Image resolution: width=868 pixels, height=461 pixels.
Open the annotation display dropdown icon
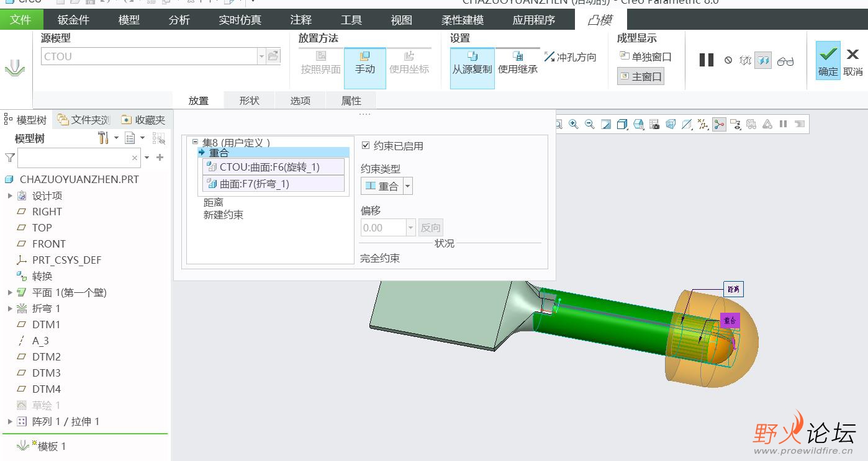pos(735,124)
